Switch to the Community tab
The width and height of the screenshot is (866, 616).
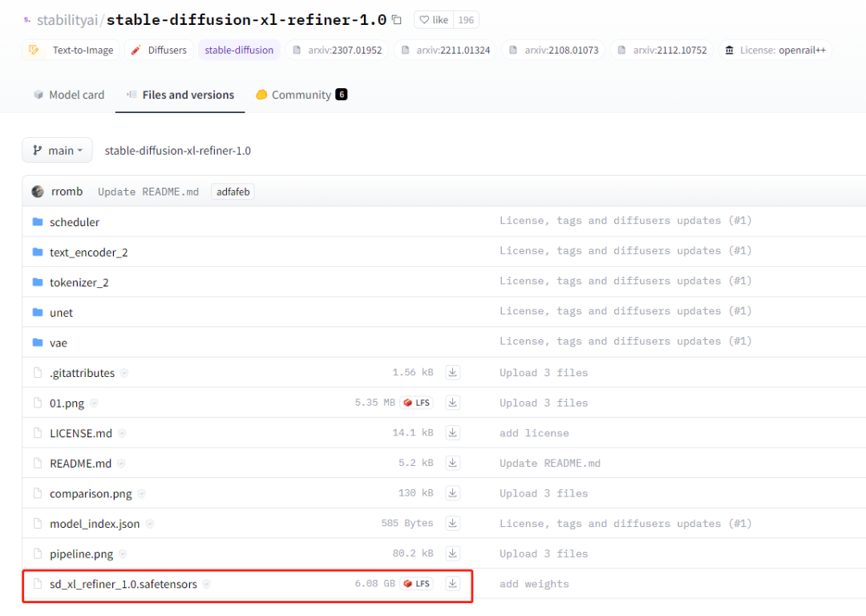[301, 95]
